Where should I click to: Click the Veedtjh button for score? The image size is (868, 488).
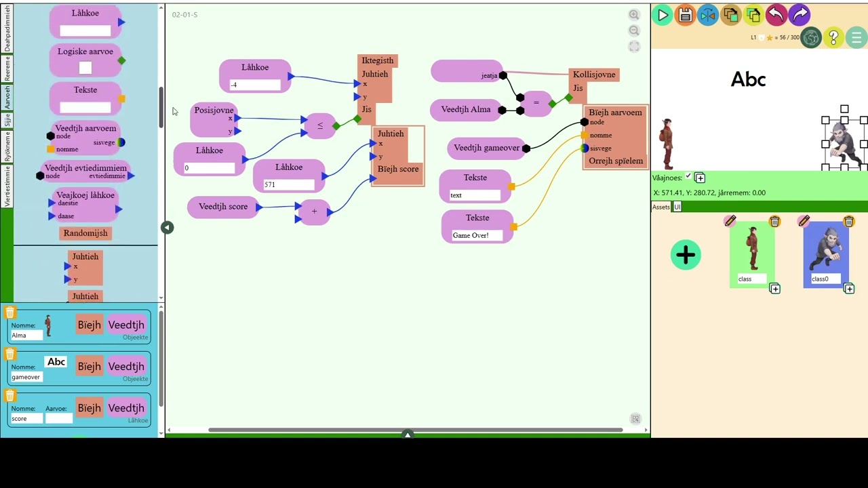[126, 408]
